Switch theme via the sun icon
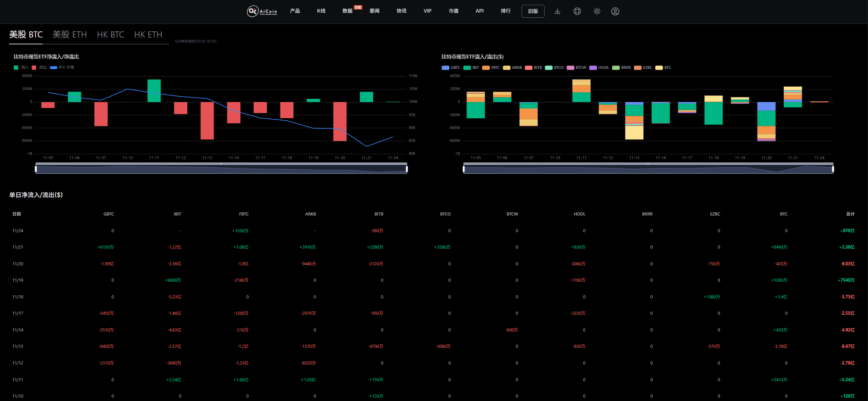Viewport: 868px width, 401px height. point(596,11)
